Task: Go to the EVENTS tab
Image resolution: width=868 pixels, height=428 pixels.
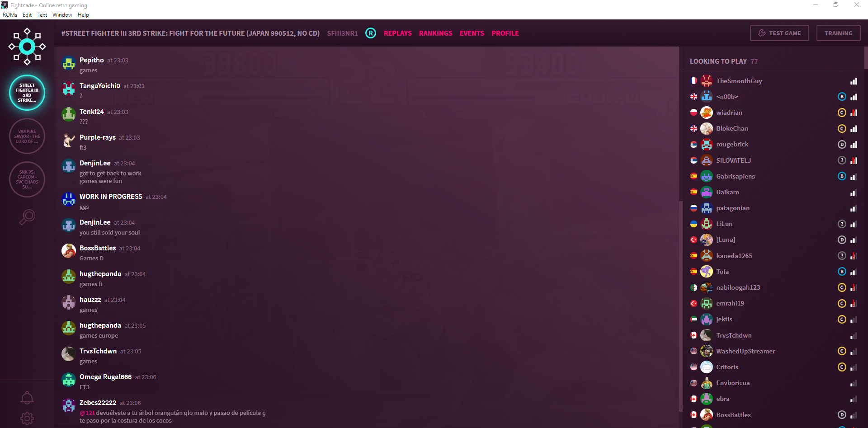Action: click(472, 33)
